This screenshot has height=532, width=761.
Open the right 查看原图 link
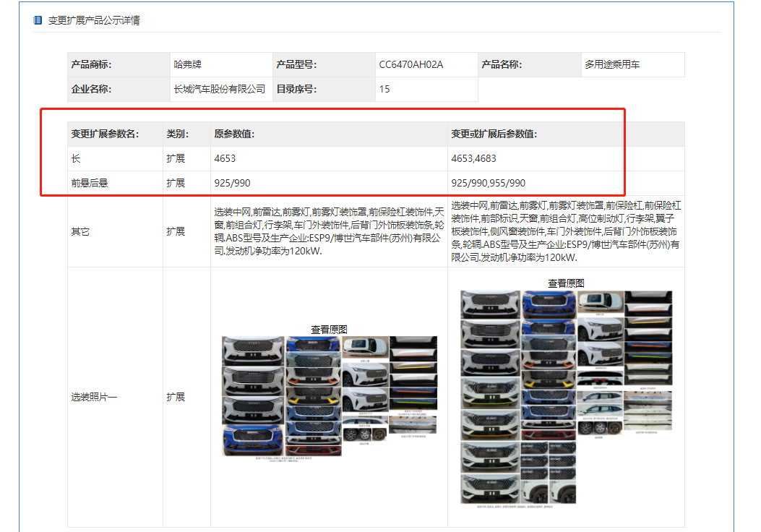[x=566, y=283]
